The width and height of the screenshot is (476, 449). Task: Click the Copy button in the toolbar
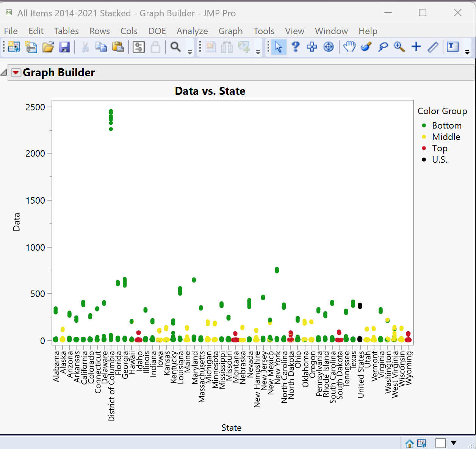(101, 47)
